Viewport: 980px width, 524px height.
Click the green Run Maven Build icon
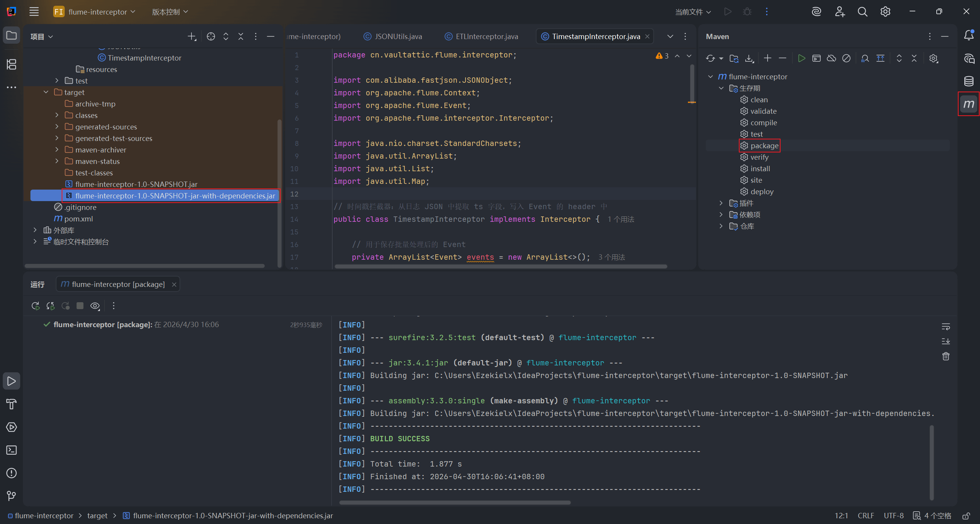point(801,58)
